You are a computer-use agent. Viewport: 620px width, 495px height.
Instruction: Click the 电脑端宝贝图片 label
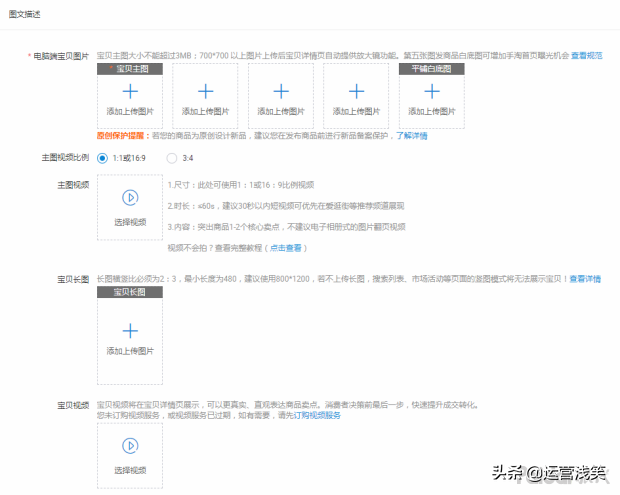click(x=61, y=56)
